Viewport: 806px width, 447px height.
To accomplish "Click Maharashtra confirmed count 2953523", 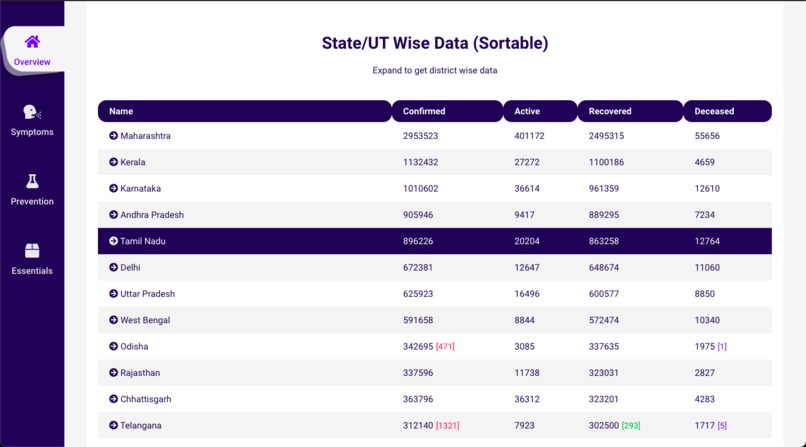I will click(420, 136).
